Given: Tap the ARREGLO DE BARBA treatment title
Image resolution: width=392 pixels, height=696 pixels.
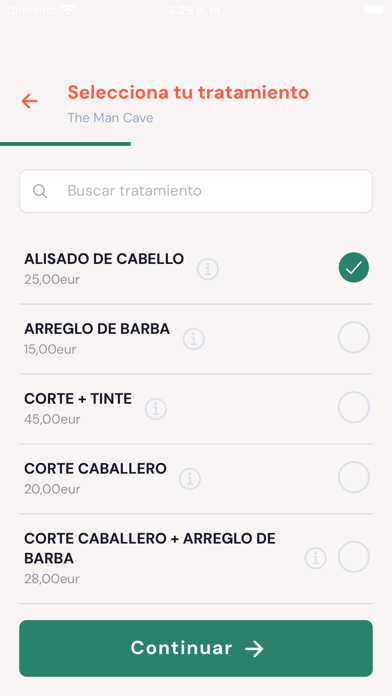Looking at the screenshot, I should point(97,329).
